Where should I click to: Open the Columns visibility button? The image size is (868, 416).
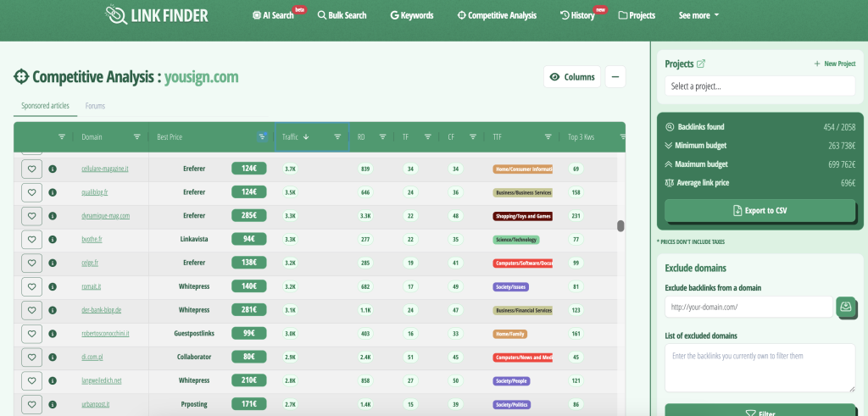click(x=572, y=77)
